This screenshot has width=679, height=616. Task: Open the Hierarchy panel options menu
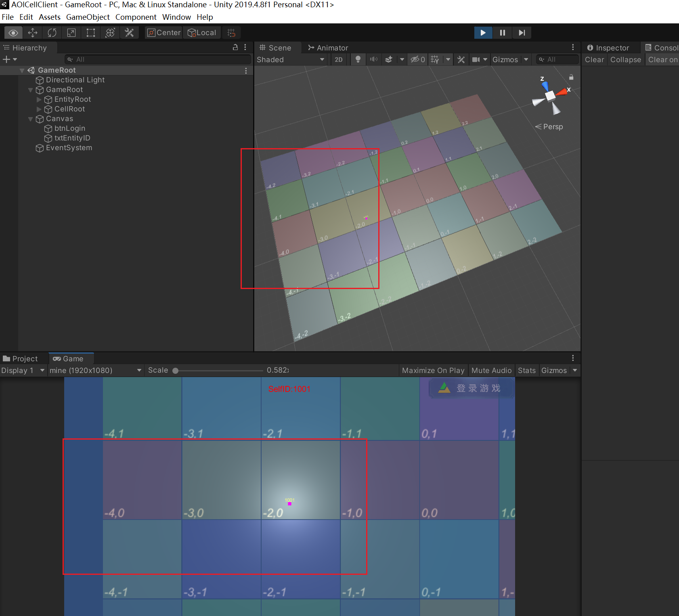245,47
